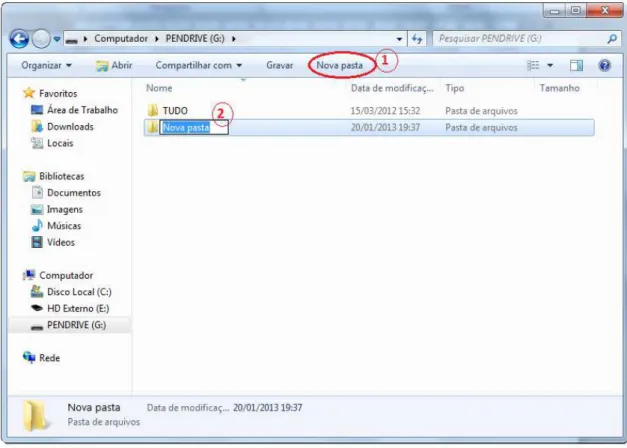Click date 20/01/2013 19:37 in file list
Image resolution: width=627 pixels, height=448 pixels.
pos(385,128)
